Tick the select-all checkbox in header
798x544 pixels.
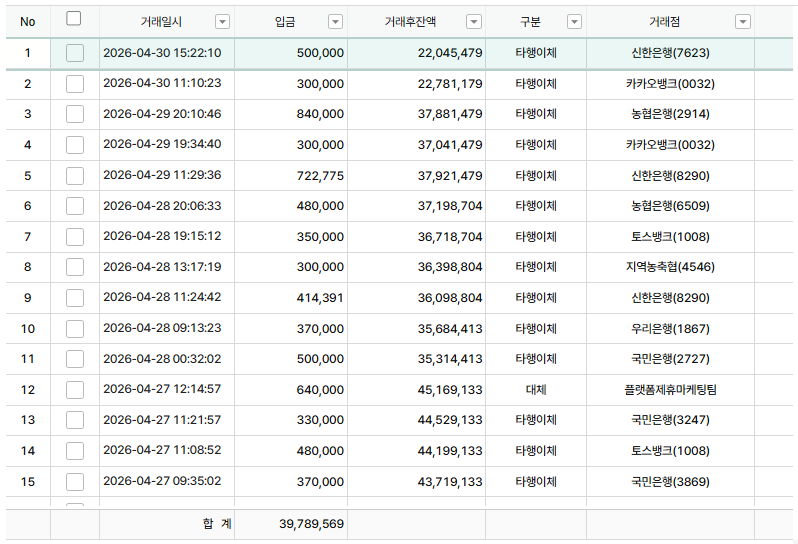click(x=74, y=19)
